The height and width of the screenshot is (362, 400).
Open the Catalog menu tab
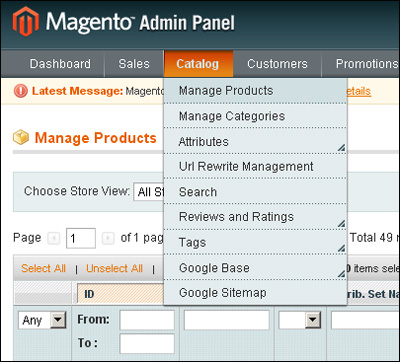[x=198, y=64]
